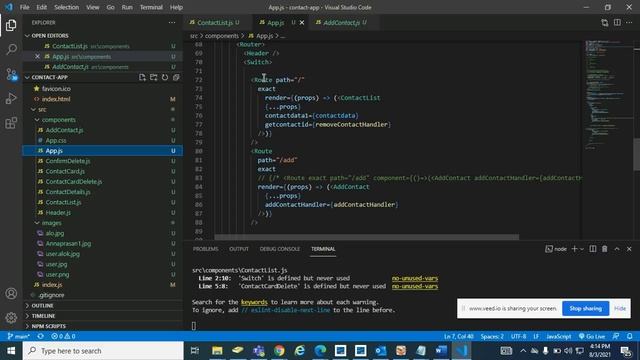Change JavaScript language mode in status bar
The height and width of the screenshot is (360, 640).
point(558,336)
